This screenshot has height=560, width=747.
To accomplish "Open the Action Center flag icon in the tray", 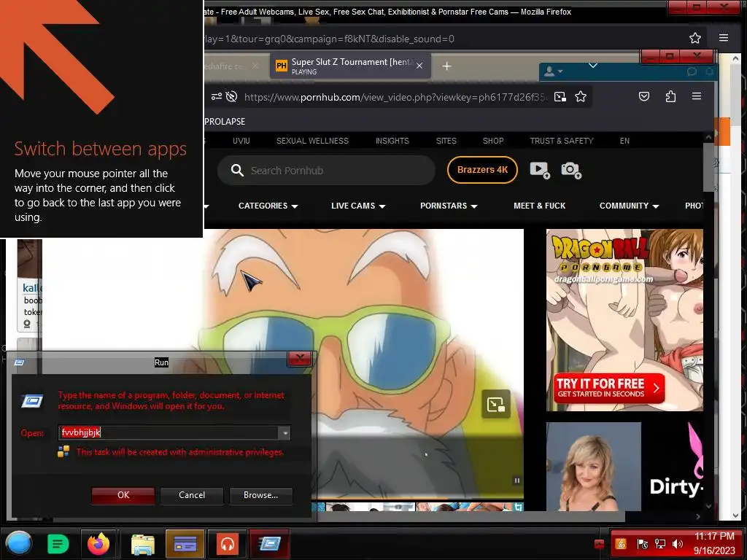I will [x=642, y=544].
